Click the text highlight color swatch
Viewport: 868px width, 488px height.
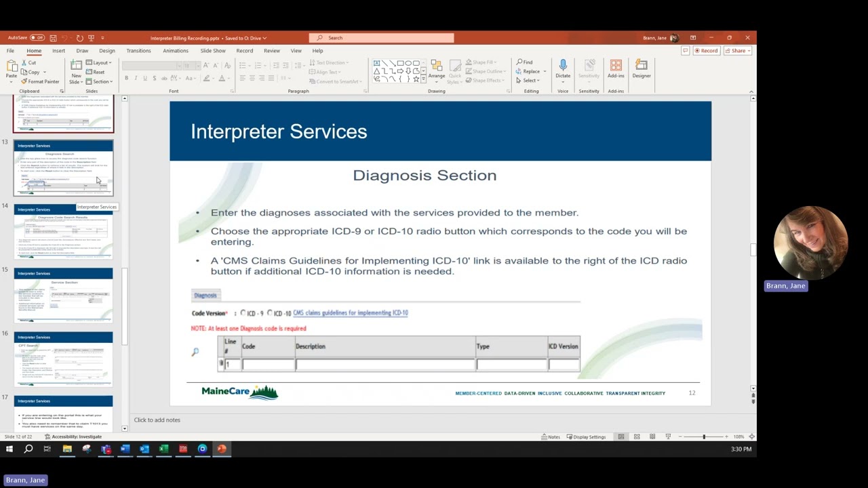pos(206,79)
